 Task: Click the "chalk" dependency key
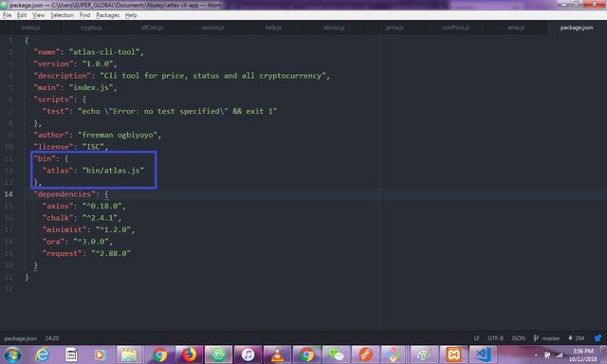point(58,218)
